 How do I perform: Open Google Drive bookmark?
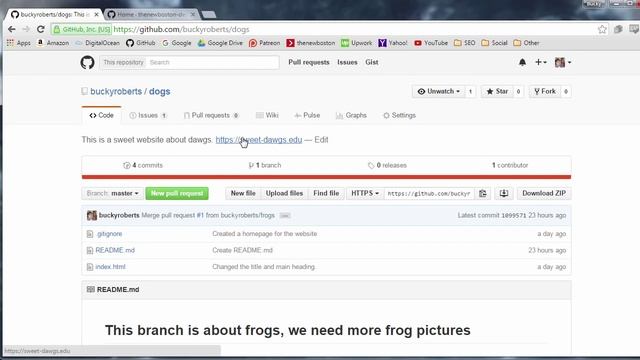pyautogui.click(x=220, y=43)
